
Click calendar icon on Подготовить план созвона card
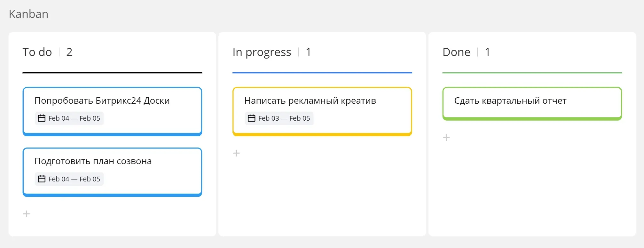42,179
